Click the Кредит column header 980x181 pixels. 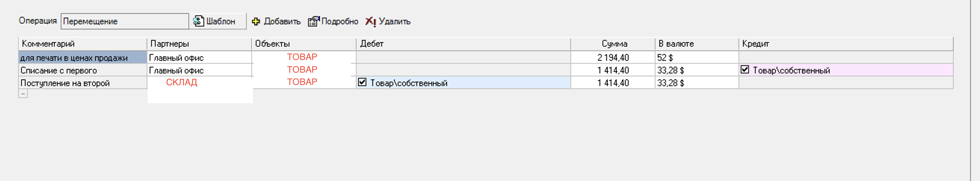[x=845, y=44]
